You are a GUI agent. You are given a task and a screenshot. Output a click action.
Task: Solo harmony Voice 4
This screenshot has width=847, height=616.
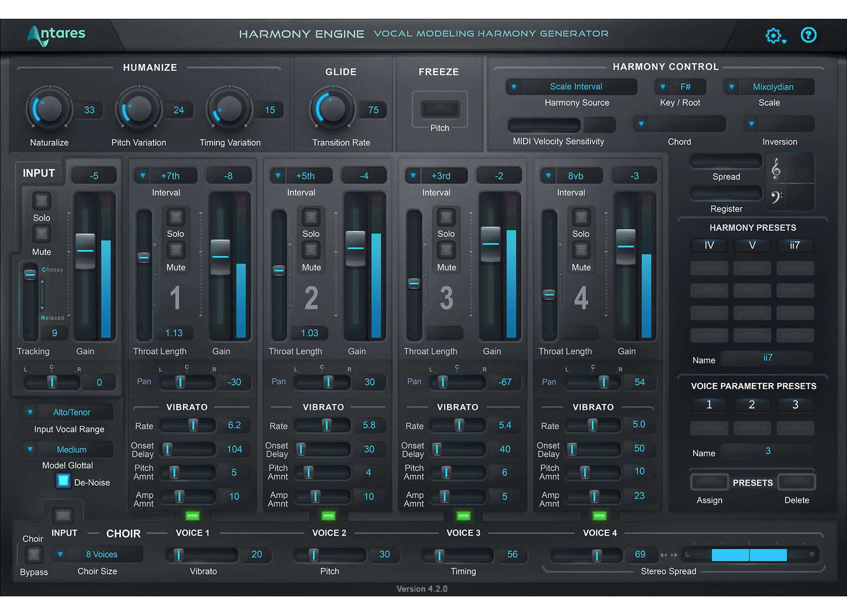tap(581, 217)
